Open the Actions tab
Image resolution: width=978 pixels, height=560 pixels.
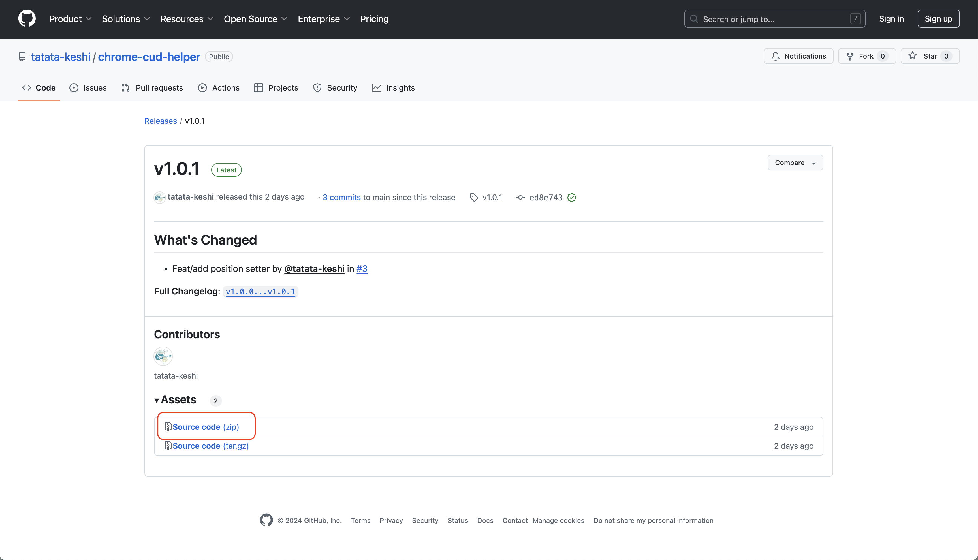(219, 88)
